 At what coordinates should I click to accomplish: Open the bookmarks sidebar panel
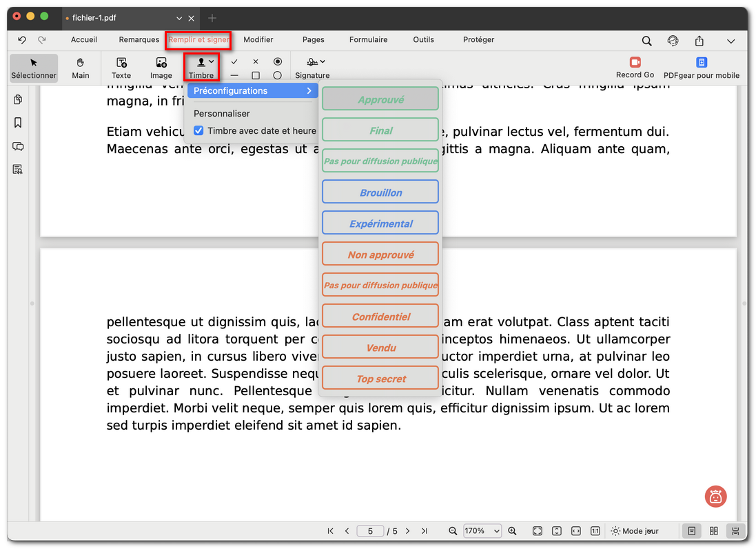tap(18, 123)
